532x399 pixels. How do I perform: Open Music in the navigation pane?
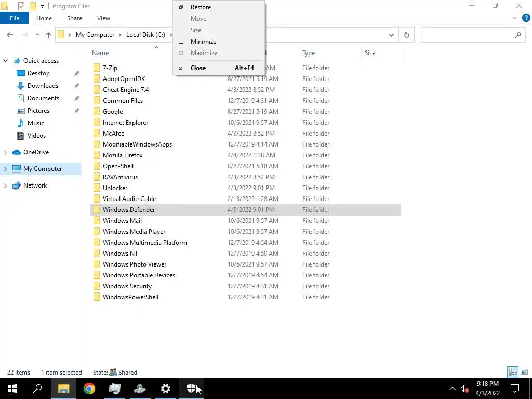tap(36, 123)
